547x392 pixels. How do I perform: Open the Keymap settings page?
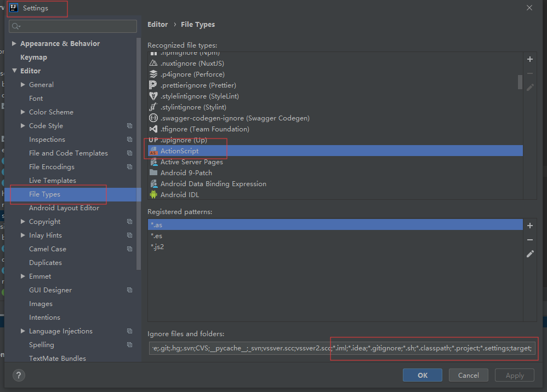point(33,57)
